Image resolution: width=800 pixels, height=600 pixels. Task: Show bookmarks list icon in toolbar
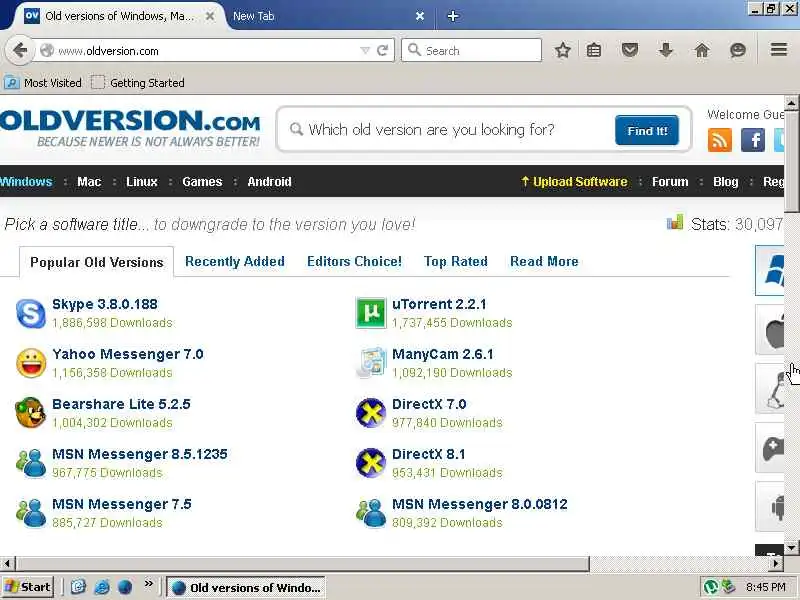click(593, 50)
